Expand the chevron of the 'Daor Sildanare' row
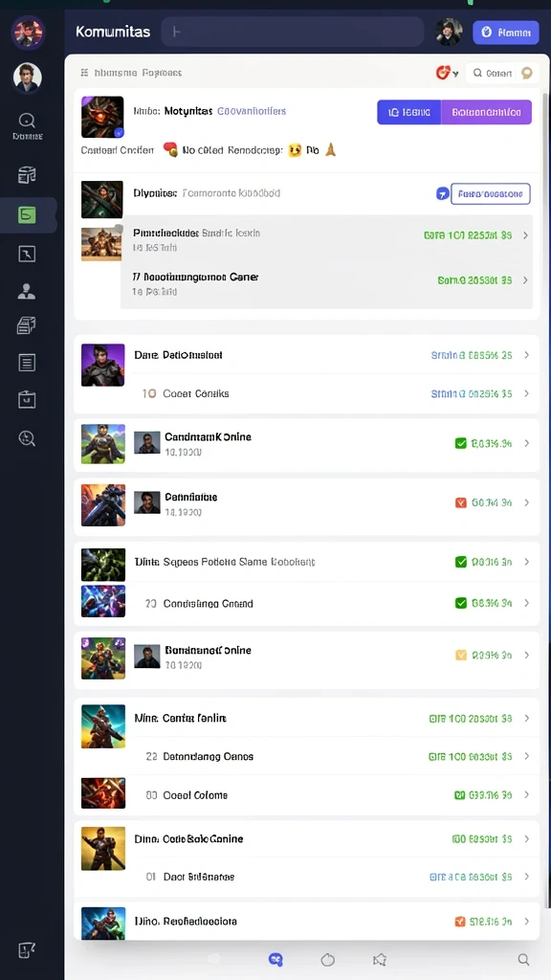This screenshot has height=980, width=551. (x=527, y=877)
